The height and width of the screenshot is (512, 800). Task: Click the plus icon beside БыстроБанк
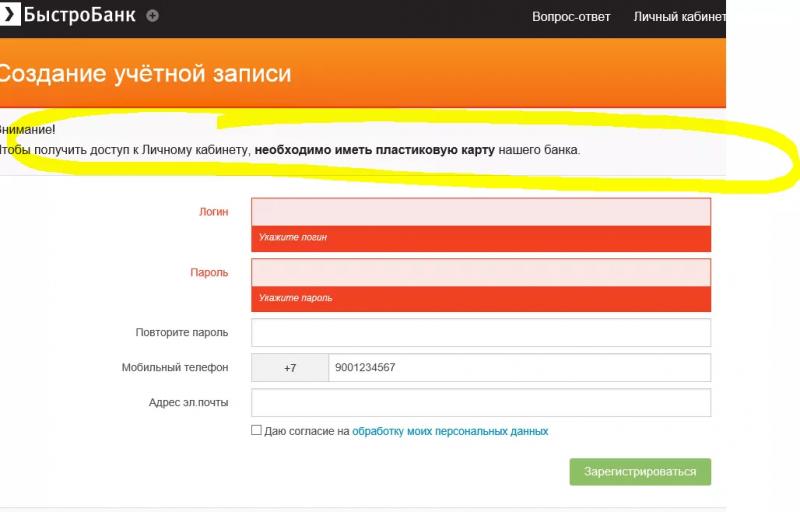(152, 16)
